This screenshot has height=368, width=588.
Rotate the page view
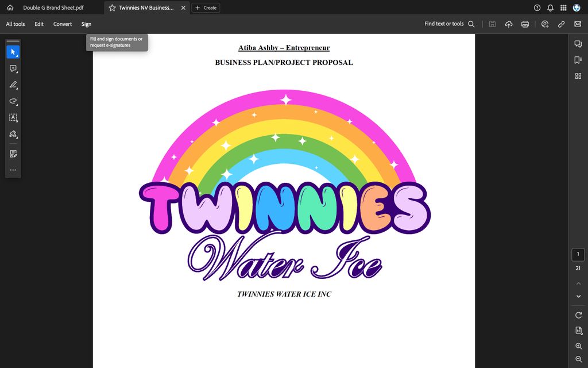[x=578, y=315]
